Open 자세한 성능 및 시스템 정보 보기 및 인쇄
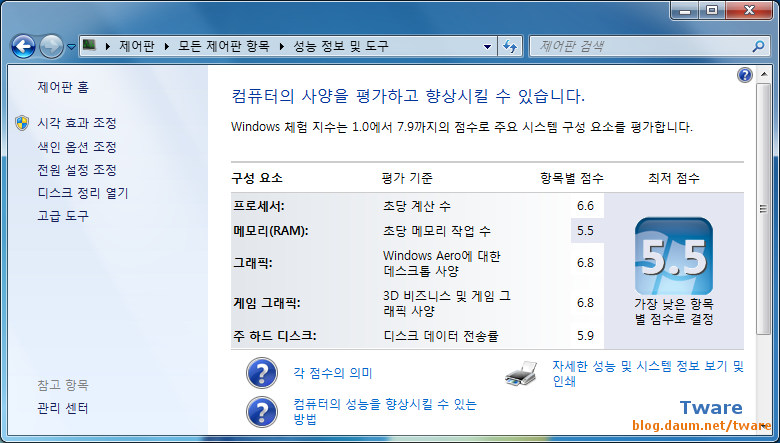The image size is (780, 443). point(648,373)
